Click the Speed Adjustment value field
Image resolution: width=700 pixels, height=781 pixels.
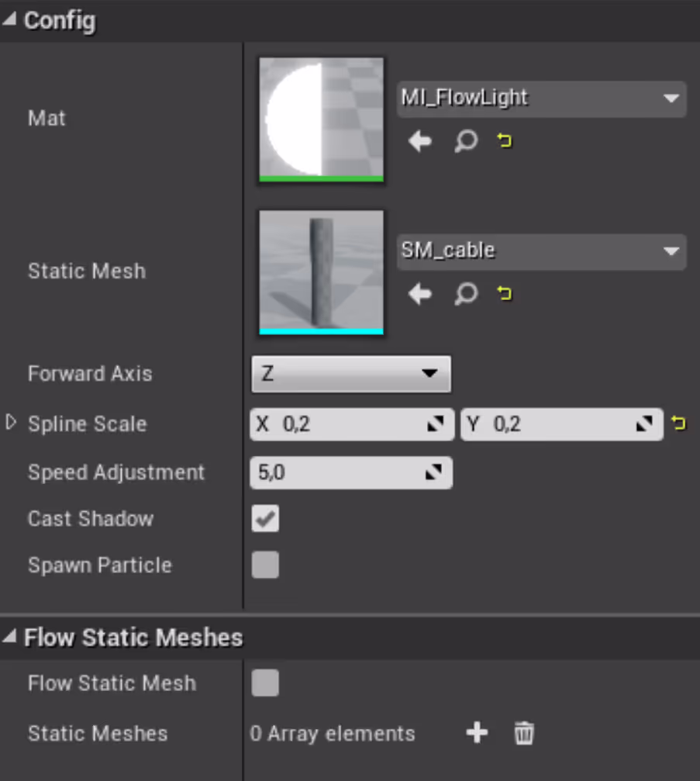coord(351,472)
